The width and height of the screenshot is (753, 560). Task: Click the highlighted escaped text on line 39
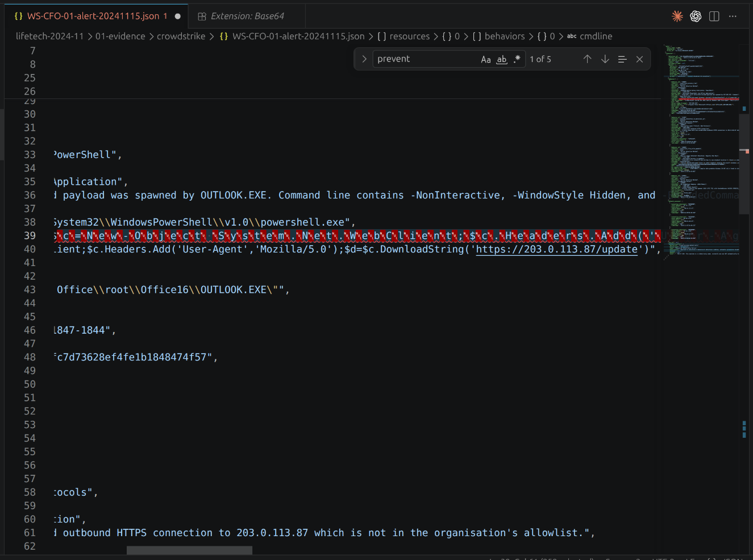tap(357, 236)
